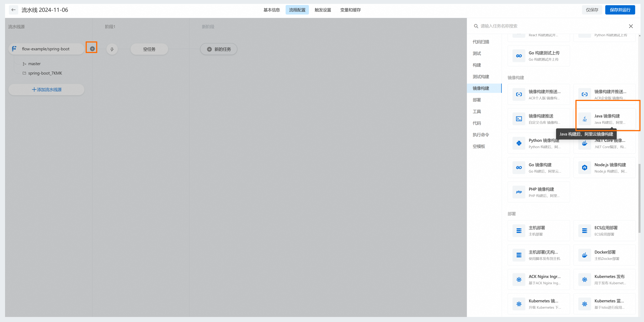Click 添加流水线源 button
Viewport: 644px width, 322px height.
click(46, 90)
